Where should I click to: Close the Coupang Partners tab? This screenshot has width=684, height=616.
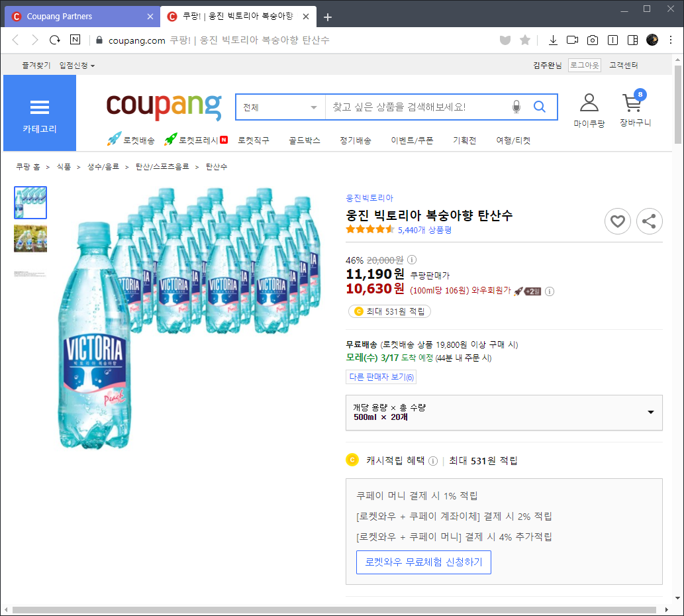[x=150, y=17]
